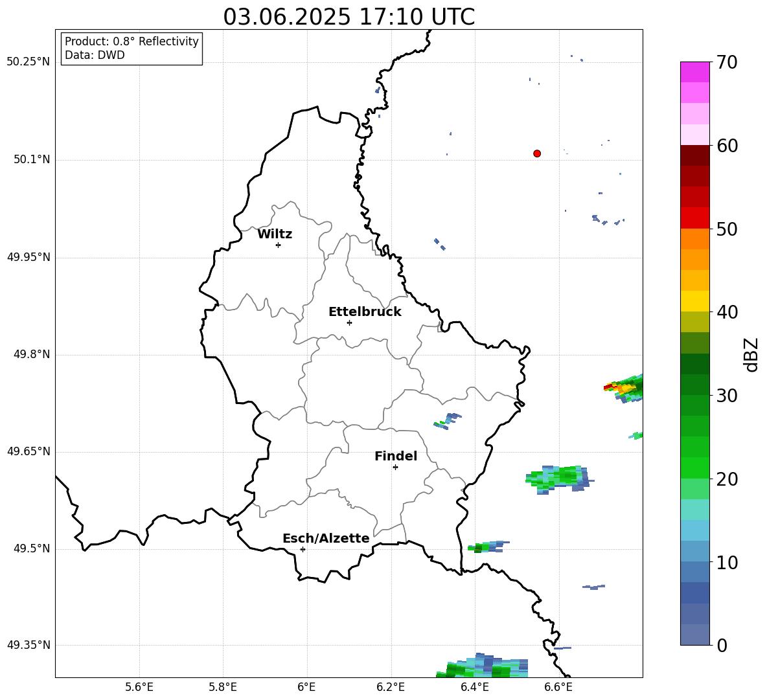Pick the slate blue bottom colorbar segment

click(x=694, y=635)
